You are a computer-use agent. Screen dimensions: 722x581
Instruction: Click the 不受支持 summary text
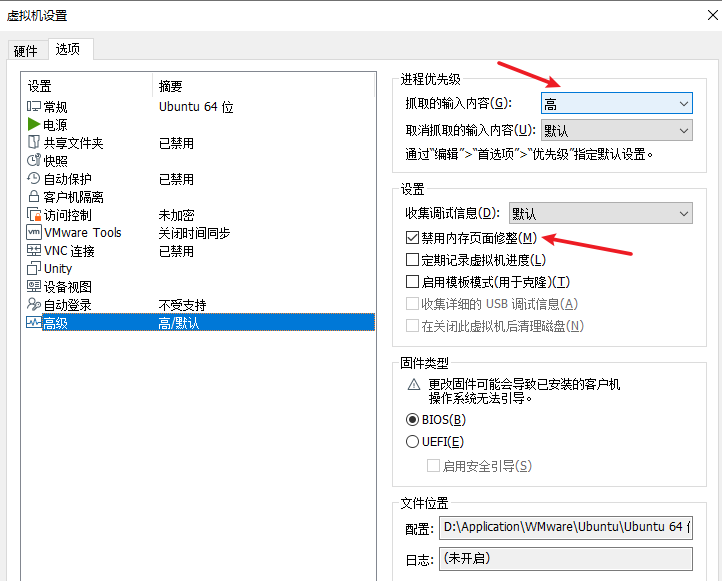(182, 305)
